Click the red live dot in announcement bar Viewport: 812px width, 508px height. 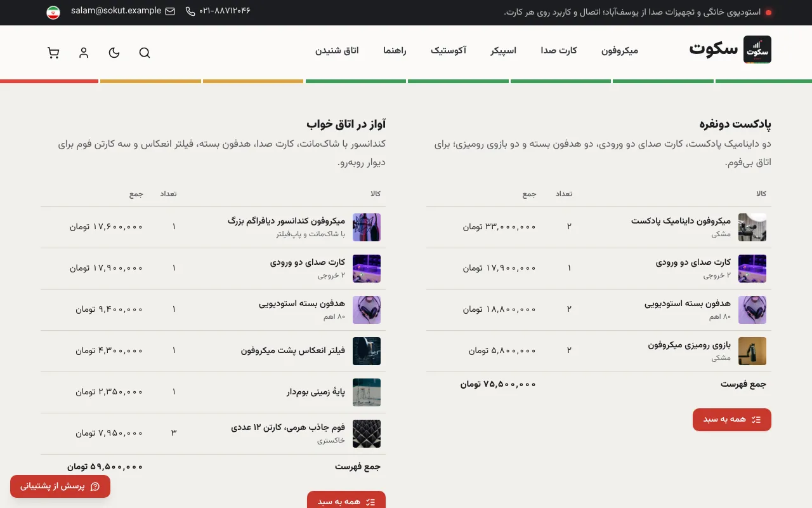pos(769,12)
